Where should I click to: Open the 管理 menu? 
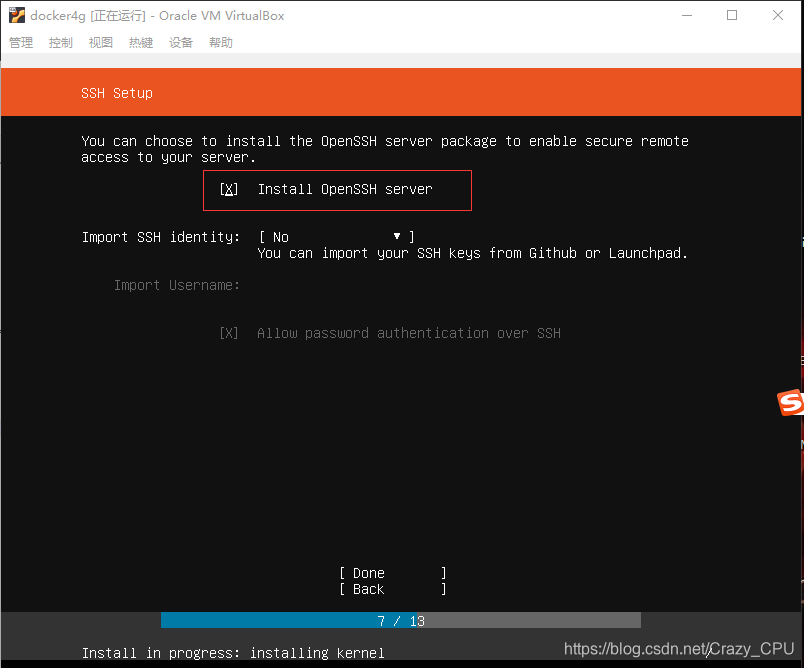point(21,43)
